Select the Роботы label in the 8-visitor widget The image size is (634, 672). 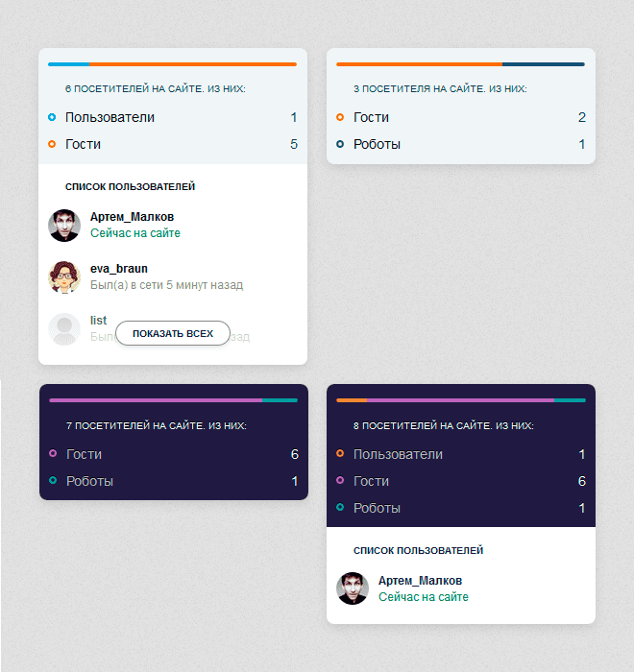tap(377, 508)
